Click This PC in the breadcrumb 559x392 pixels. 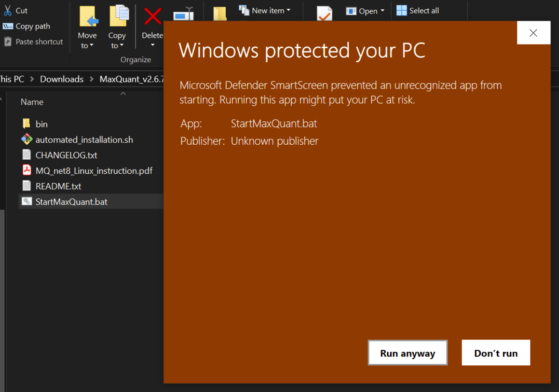[12, 79]
